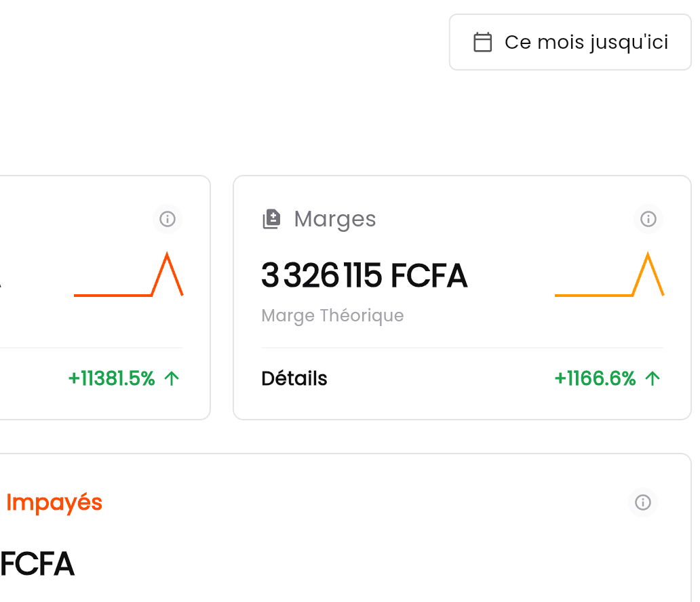Click the info icon on the Marges card
The width and height of the screenshot is (700, 602).
tap(648, 219)
